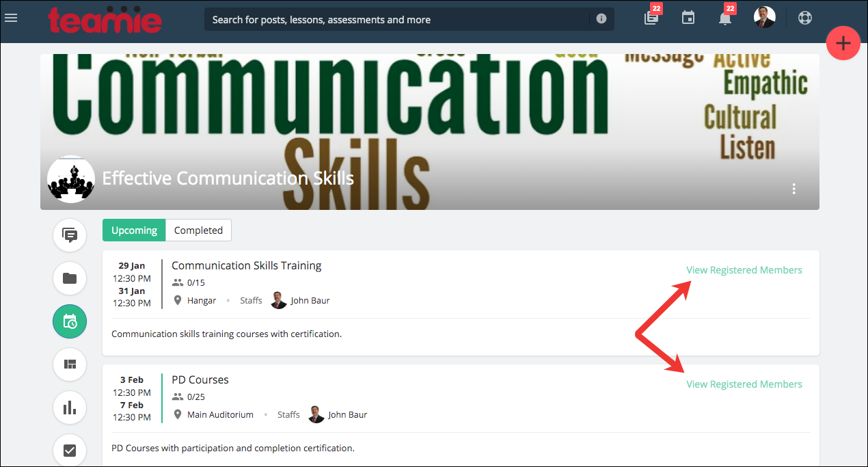Click the Main Auditorium location label
Image resolution: width=868 pixels, height=467 pixels.
pyautogui.click(x=220, y=415)
